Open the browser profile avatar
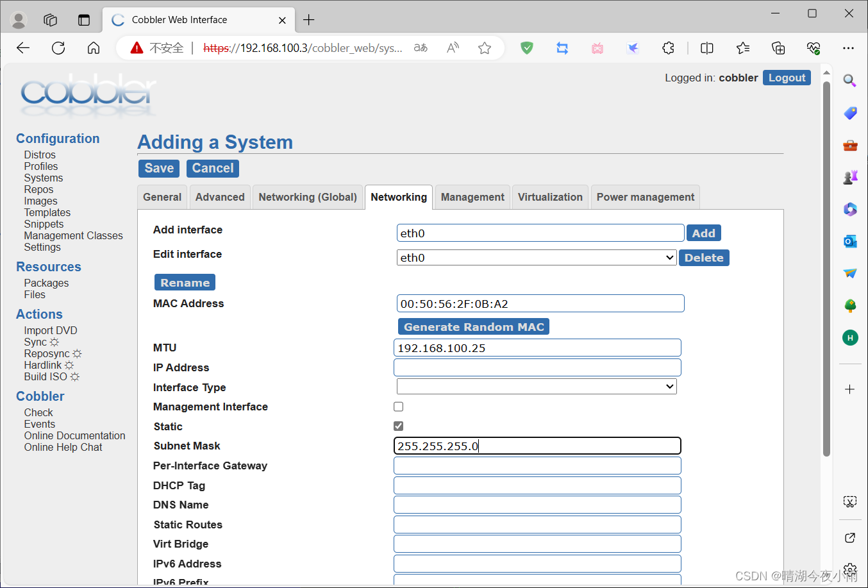868x588 pixels. [19, 20]
